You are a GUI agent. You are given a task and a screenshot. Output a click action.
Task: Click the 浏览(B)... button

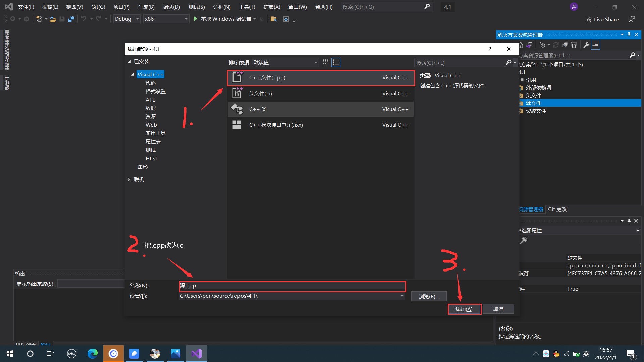pyautogui.click(x=429, y=296)
